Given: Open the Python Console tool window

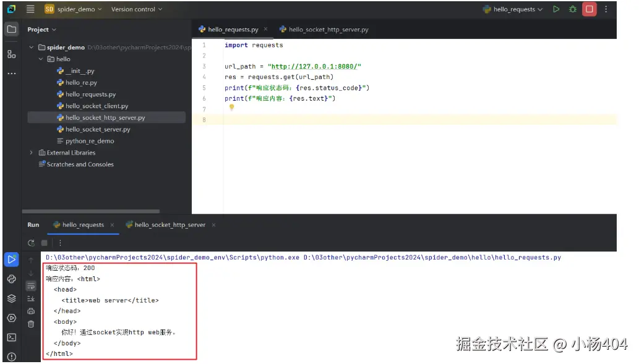Looking at the screenshot, I should click(x=11, y=279).
